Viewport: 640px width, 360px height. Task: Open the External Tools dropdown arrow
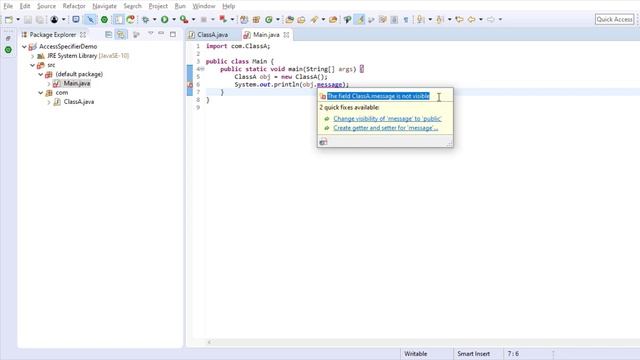232,20
